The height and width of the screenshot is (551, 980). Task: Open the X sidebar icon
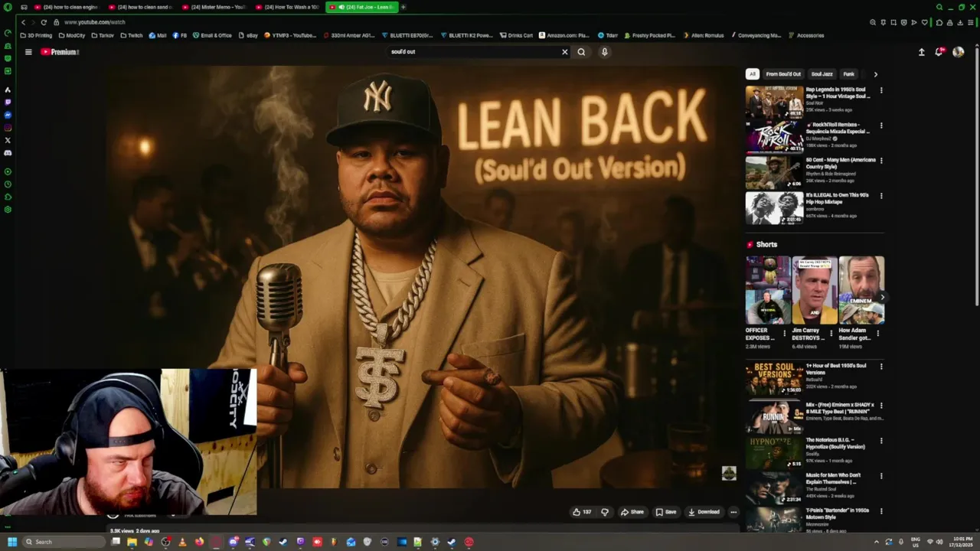(x=8, y=140)
